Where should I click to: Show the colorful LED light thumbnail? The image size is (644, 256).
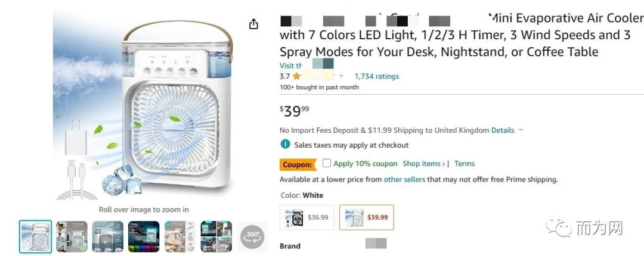(x=144, y=236)
